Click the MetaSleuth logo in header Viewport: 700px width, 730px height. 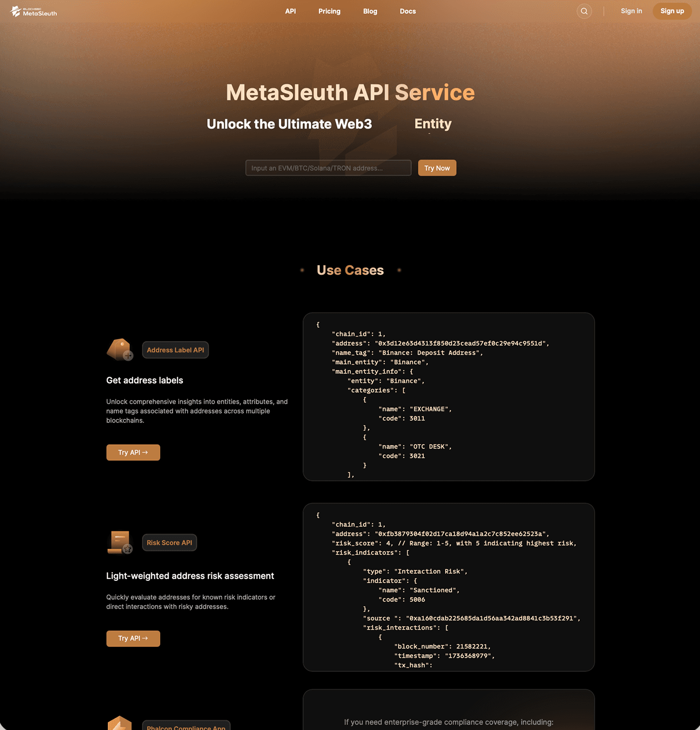pyautogui.click(x=34, y=11)
